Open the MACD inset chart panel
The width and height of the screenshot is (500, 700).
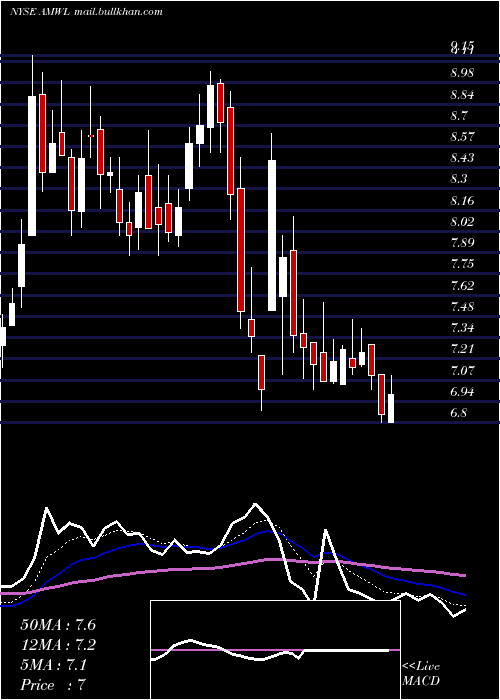point(275,650)
